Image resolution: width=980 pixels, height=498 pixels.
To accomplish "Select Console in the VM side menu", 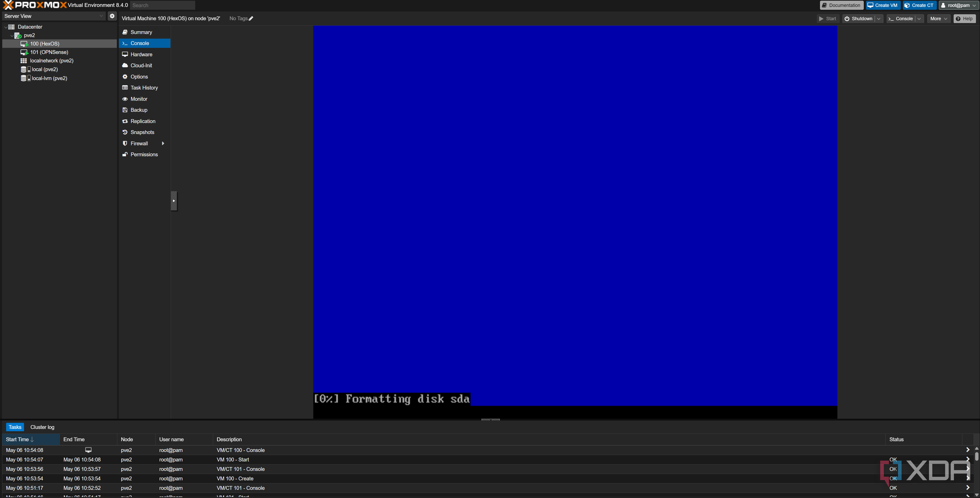I will 145,43.
